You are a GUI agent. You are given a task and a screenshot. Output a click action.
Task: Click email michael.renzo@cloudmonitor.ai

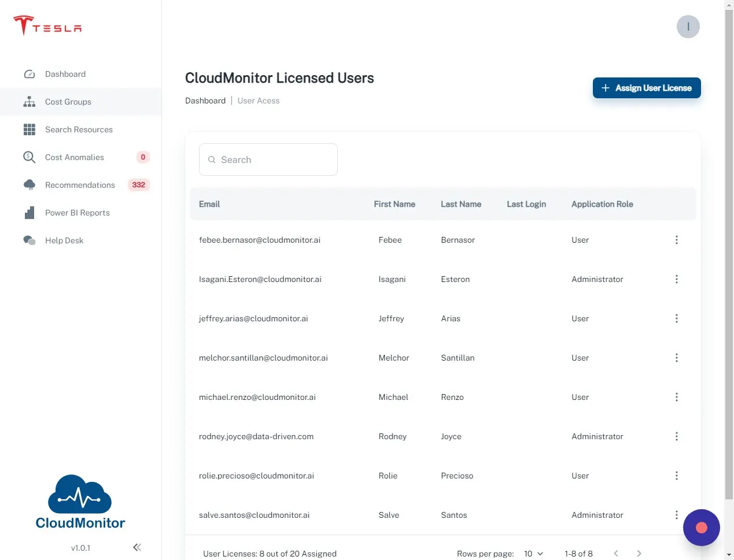[x=257, y=397]
